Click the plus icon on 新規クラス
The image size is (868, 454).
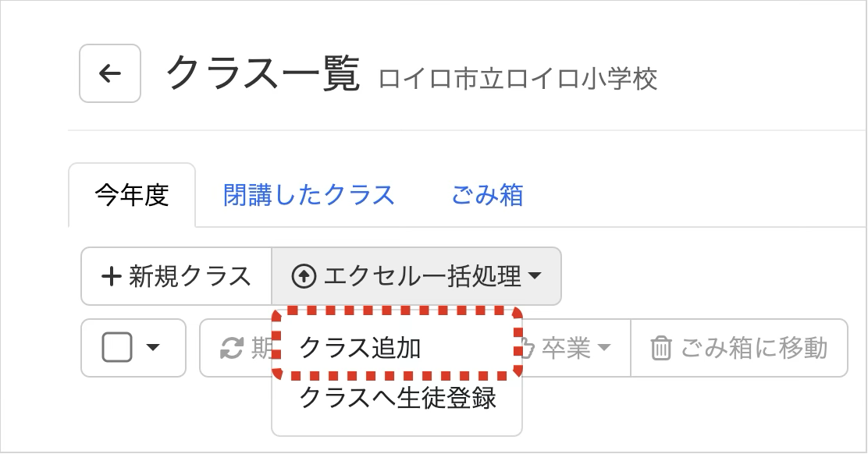click(112, 276)
